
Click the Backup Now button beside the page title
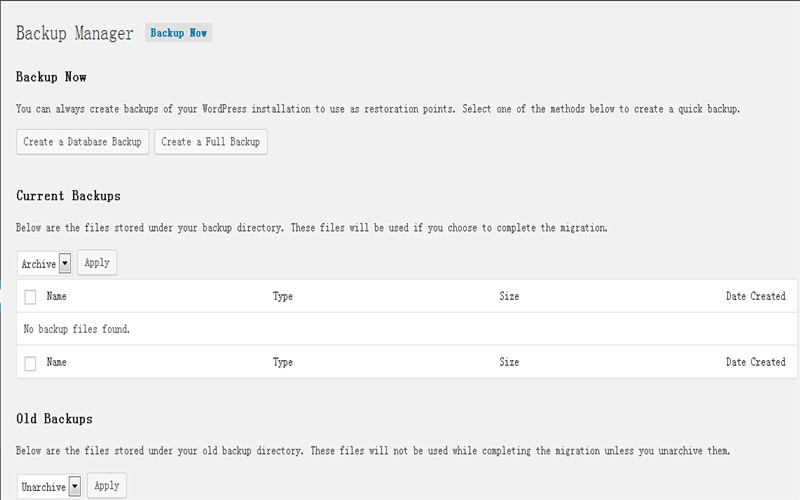179,33
